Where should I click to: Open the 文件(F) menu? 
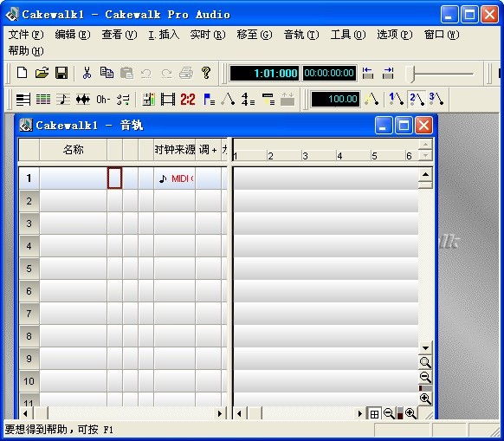coord(26,35)
